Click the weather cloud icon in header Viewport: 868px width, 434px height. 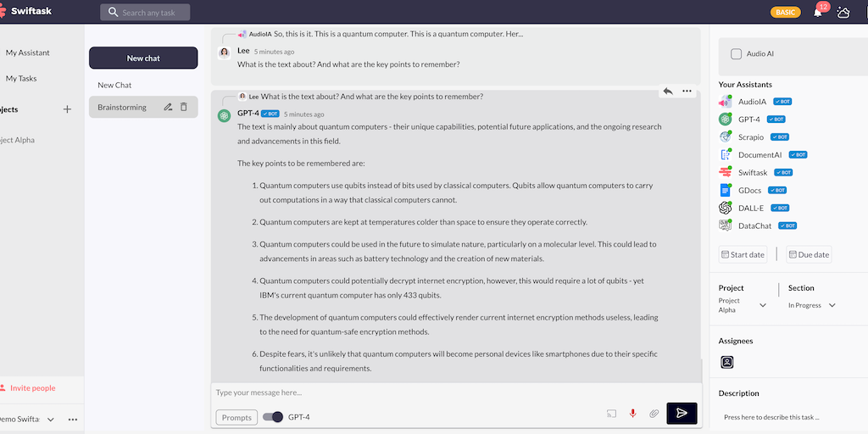(x=843, y=12)
